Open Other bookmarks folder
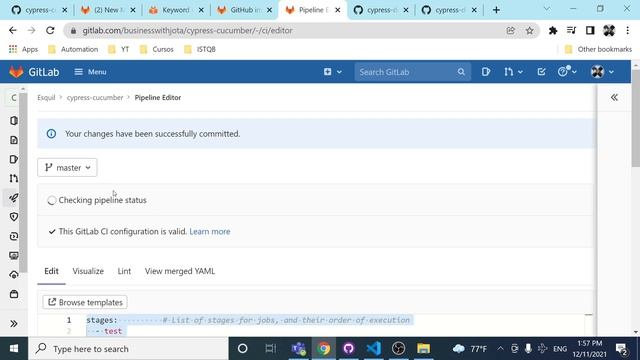 coord(598,49)
